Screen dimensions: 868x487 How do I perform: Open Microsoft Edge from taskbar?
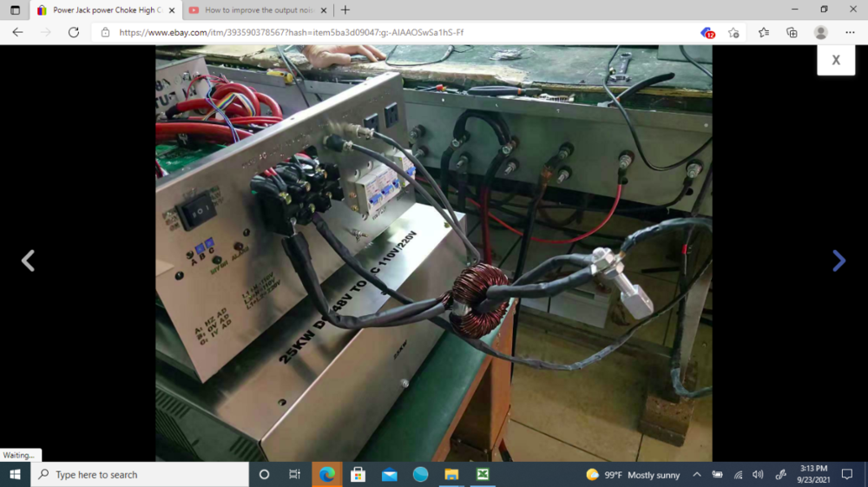pos(326,474)
